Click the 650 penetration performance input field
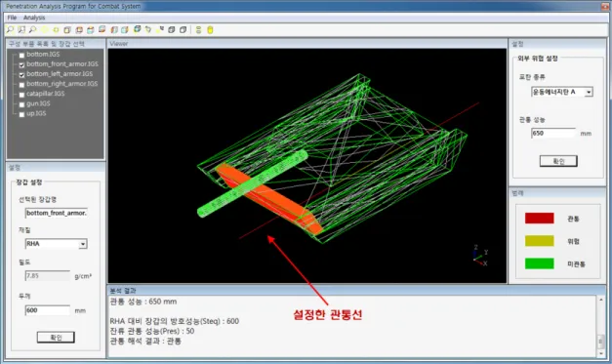Image resolution: width=612 pixels, height=364 pixels. click(x=553, y=133)
